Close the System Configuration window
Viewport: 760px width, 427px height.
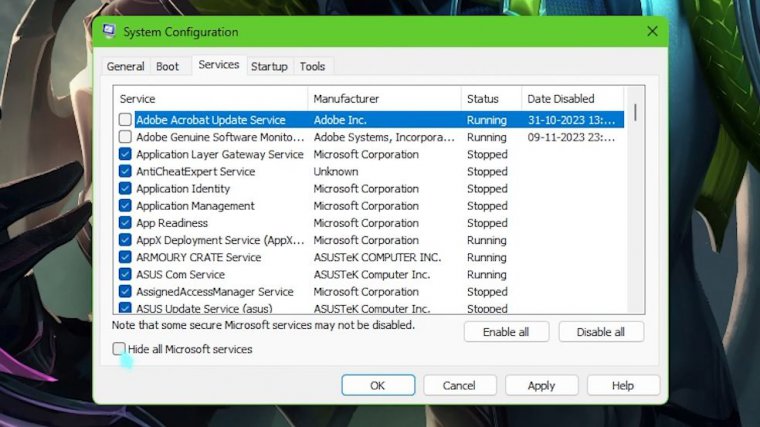[x=652, y=32]
